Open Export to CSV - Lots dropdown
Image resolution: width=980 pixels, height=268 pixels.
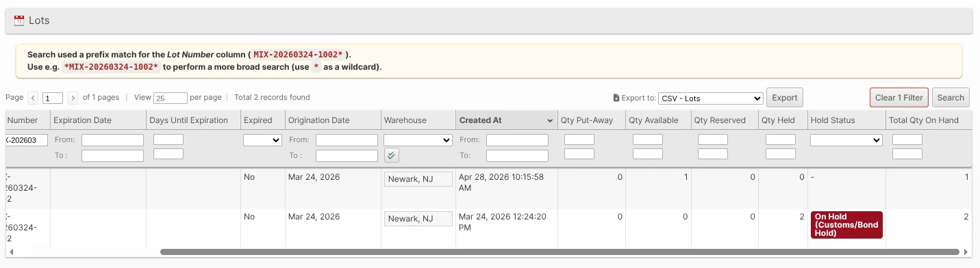(710, 98)
